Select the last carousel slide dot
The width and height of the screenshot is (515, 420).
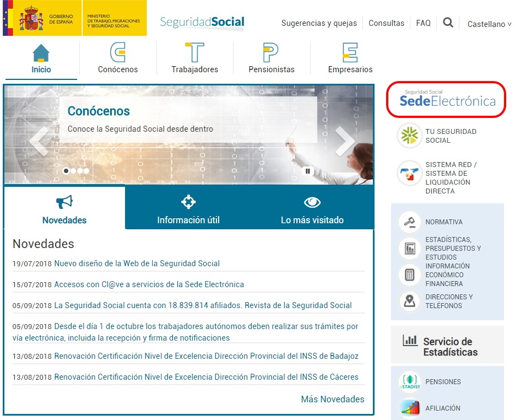click(86, 171)
